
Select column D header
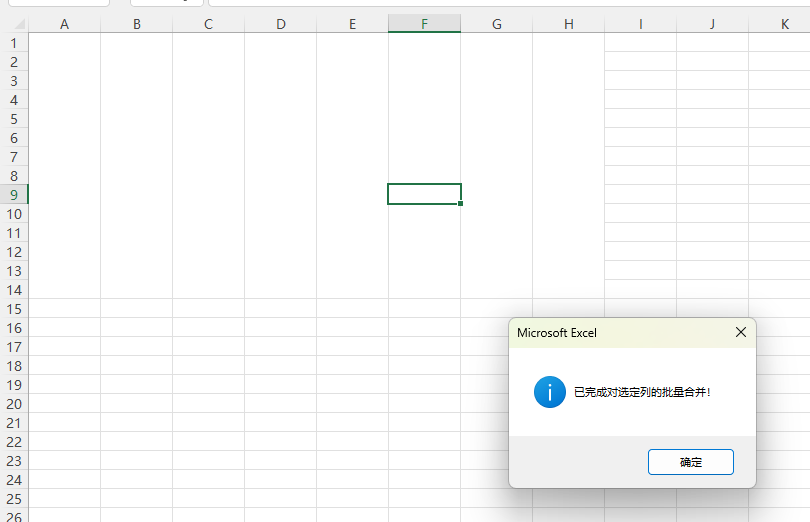coord(280,24)
